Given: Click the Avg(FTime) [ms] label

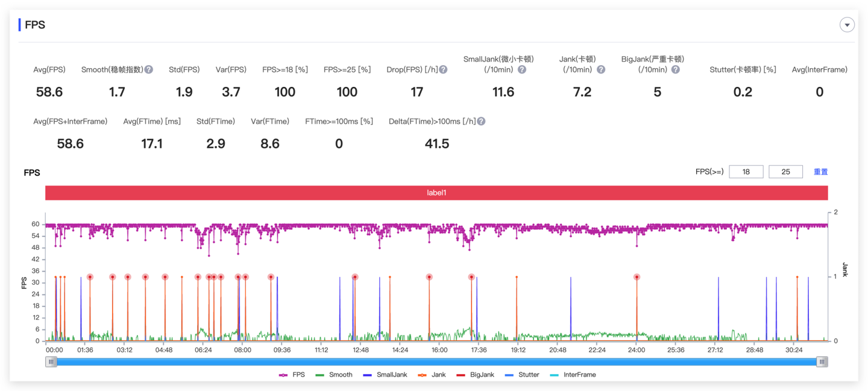Looking at the screenshot, I should (x=152, y=121).
